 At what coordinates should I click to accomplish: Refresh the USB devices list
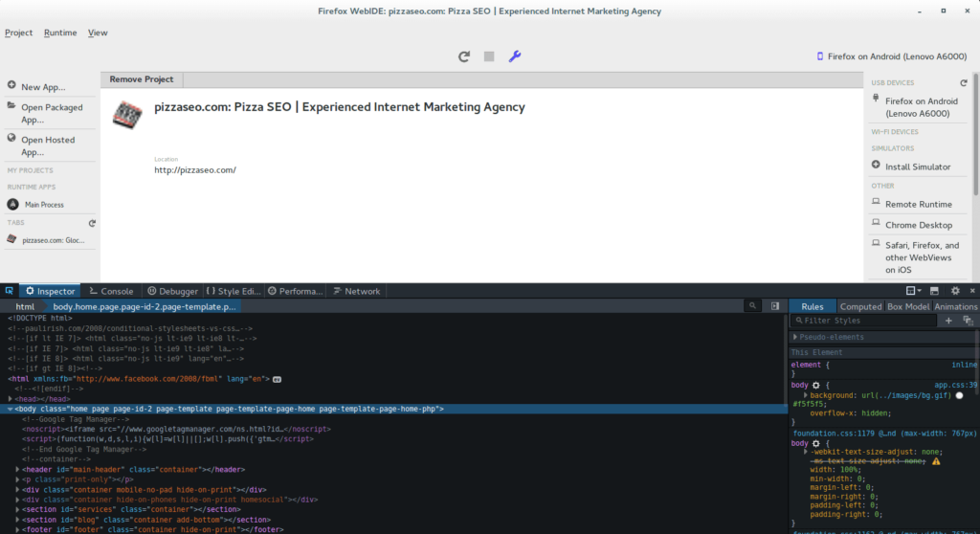(x=963, y=83)
